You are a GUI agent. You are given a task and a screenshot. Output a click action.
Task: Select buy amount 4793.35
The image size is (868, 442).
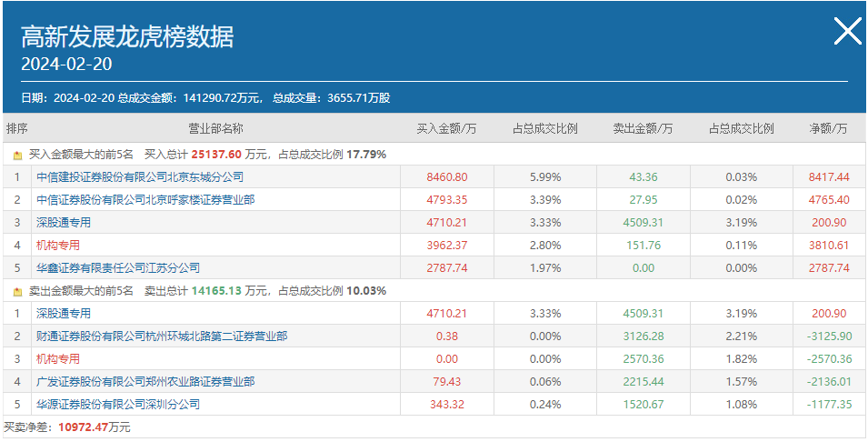(x=447, y=200)
